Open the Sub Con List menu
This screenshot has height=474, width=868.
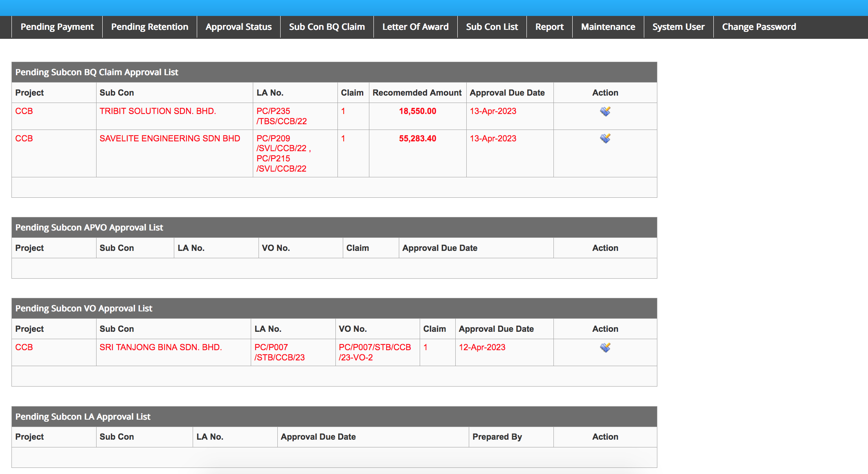[x=492, y=27]
